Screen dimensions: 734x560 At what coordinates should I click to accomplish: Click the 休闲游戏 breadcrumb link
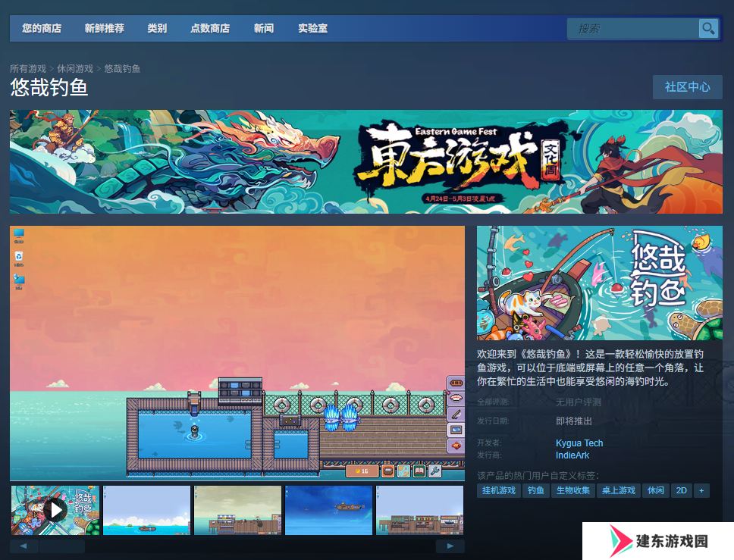click(75, 69)
